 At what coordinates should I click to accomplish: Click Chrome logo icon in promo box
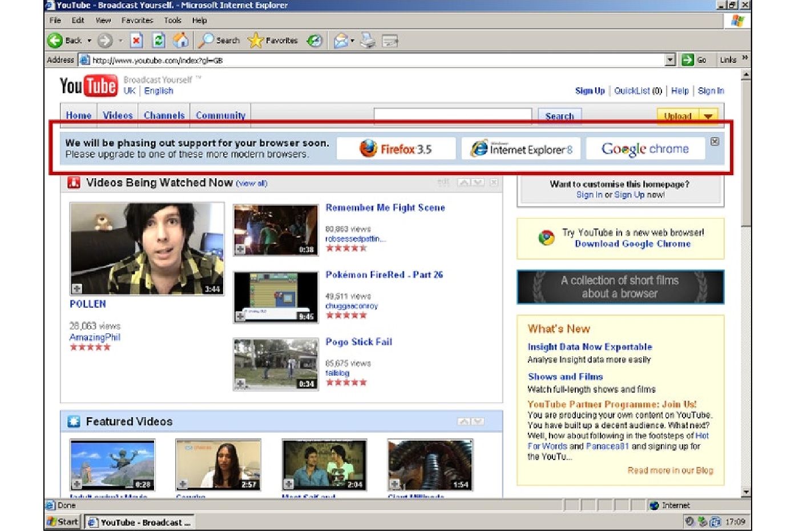click(x=546, y=237)
